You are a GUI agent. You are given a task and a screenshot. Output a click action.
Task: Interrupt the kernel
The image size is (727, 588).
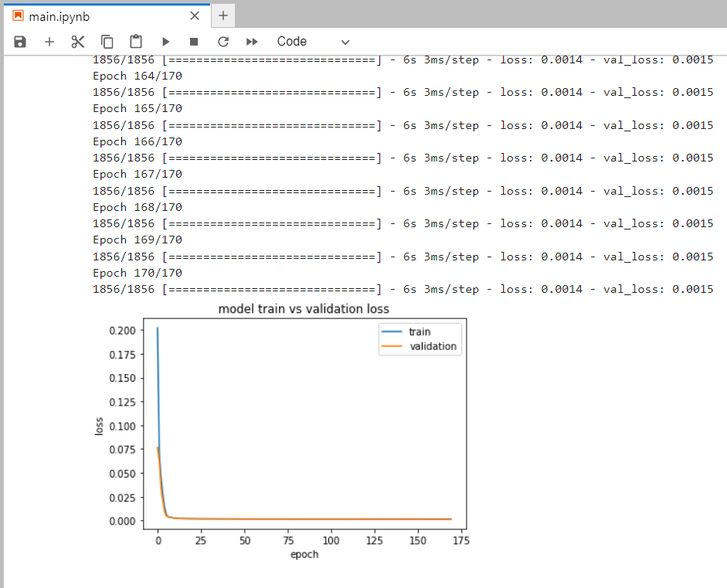193,42
